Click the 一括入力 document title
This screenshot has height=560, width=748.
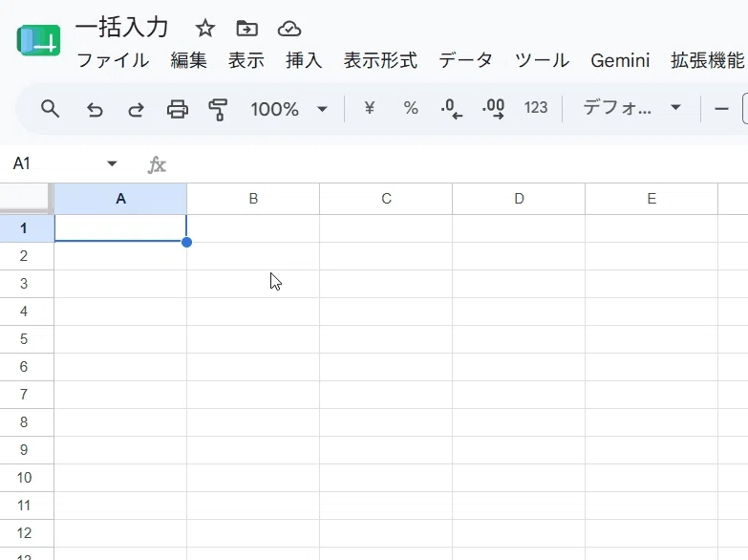[121, 27]
